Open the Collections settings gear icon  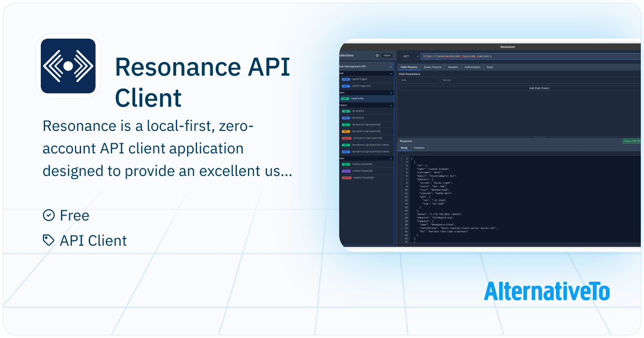(x=377, y=55)
